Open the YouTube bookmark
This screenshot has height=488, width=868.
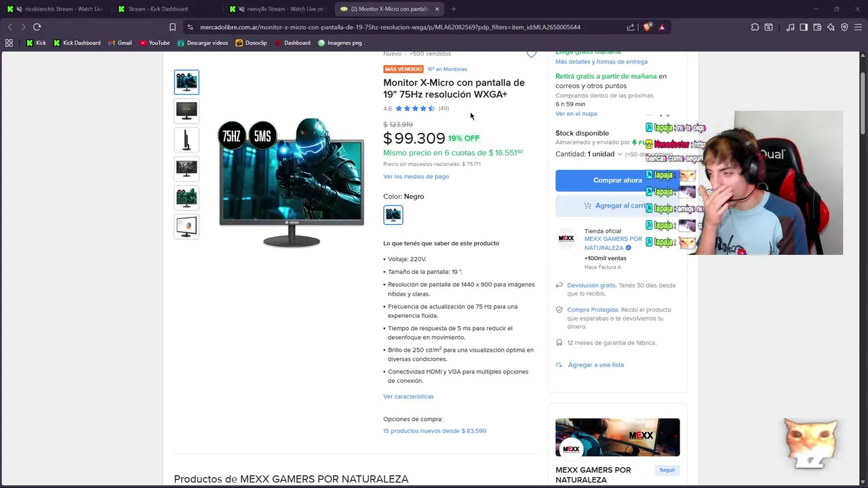pyautogui.click(x=155, y=43)
